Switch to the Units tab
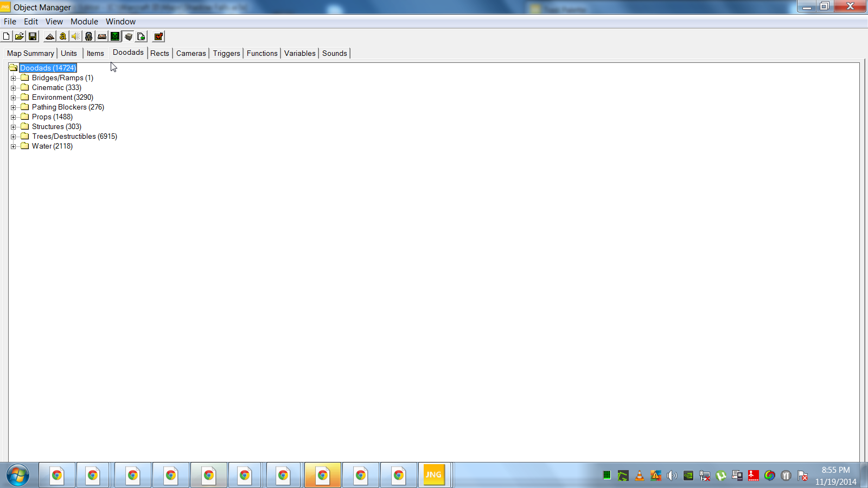868x488 pixels. pyautogui.click(x=69, y=53)
